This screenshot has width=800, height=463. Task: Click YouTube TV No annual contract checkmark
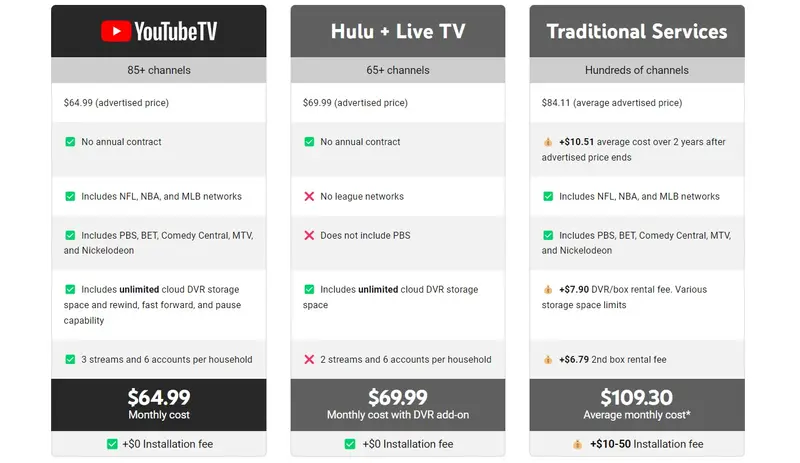pos(70,142)
